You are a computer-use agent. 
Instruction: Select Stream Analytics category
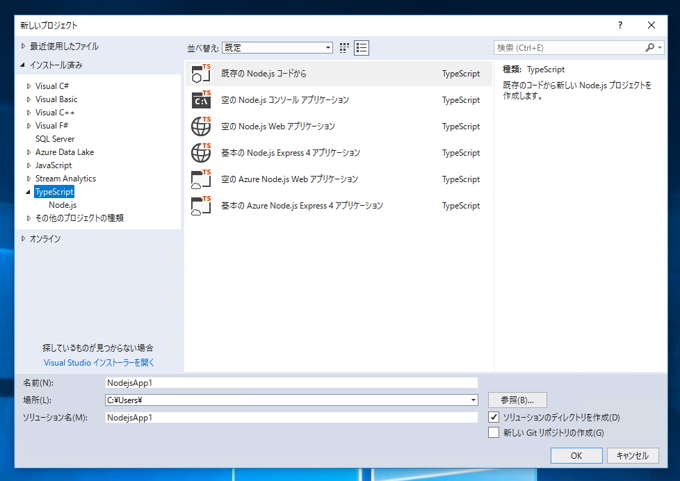[x=65, y=179]
